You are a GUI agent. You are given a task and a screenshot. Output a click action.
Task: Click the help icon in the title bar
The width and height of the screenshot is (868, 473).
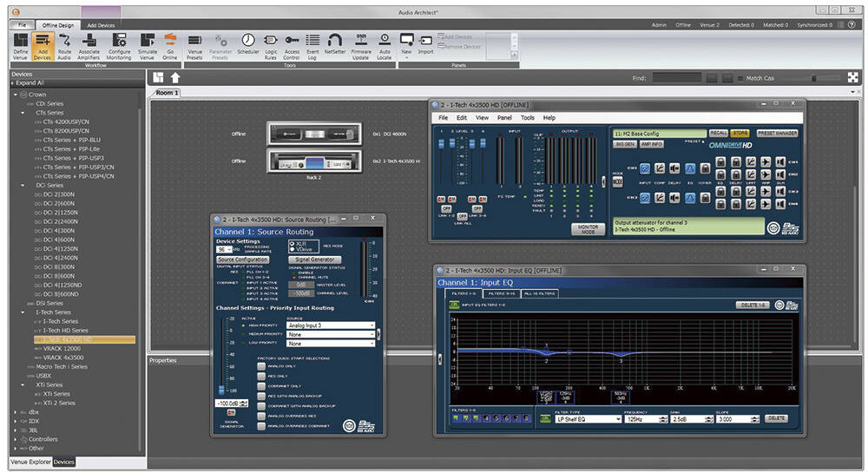pos(852,25)
